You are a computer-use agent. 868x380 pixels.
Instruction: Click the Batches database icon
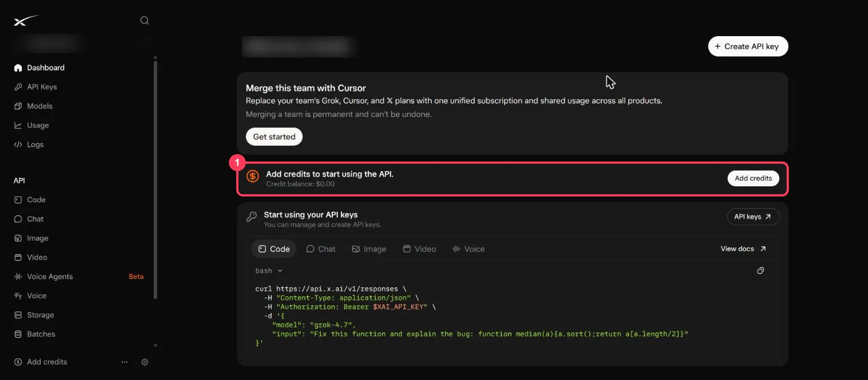(x=18, y=334)
